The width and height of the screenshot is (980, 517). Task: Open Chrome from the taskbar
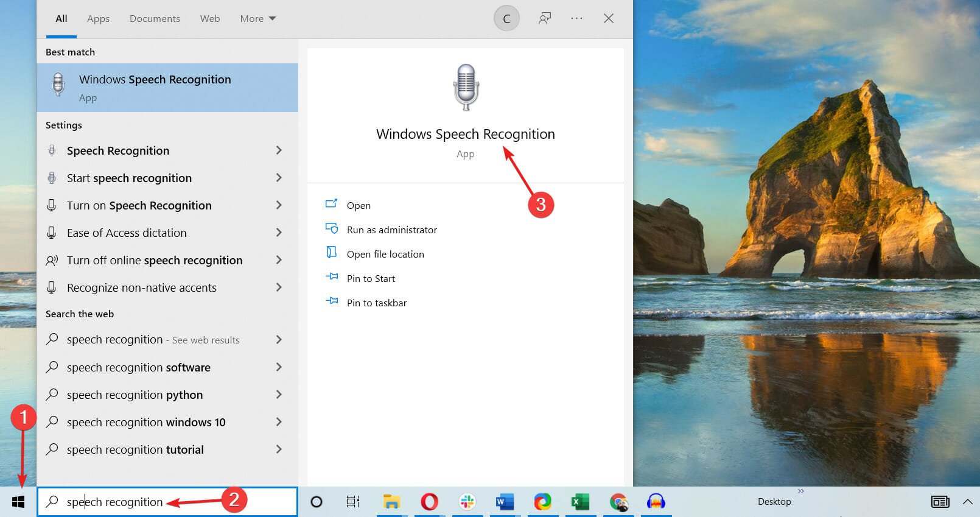(618, 502)
